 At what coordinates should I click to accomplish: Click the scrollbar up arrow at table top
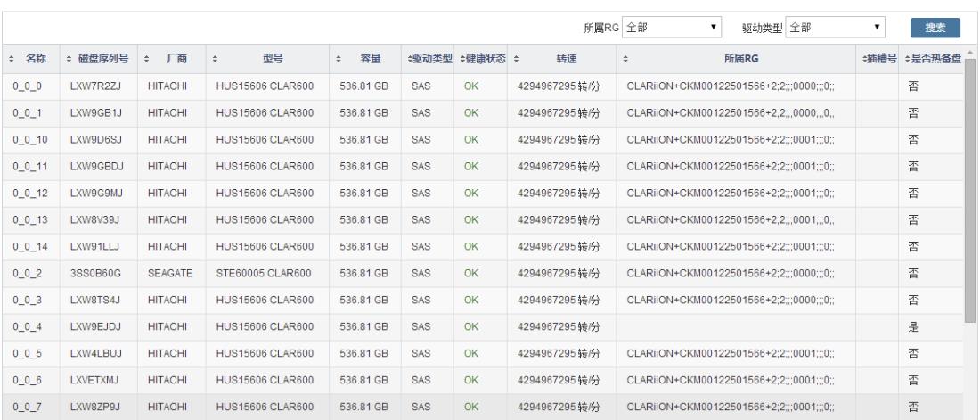pos(968,53)
